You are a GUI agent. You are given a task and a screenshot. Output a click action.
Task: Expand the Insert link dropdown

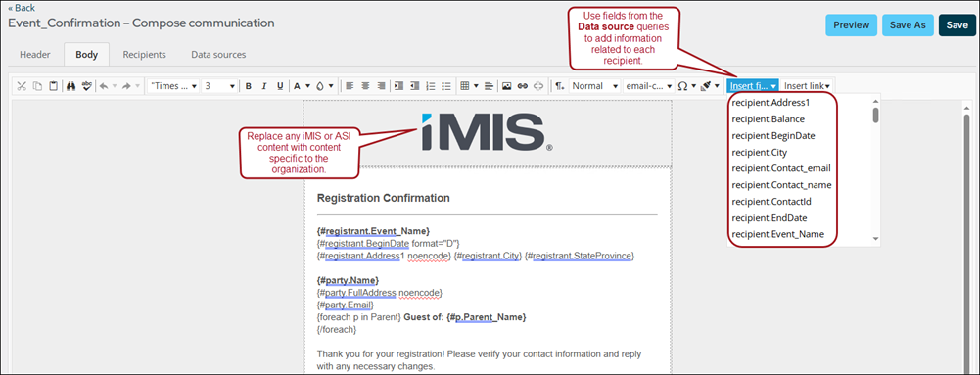click(x=807, y=86)
